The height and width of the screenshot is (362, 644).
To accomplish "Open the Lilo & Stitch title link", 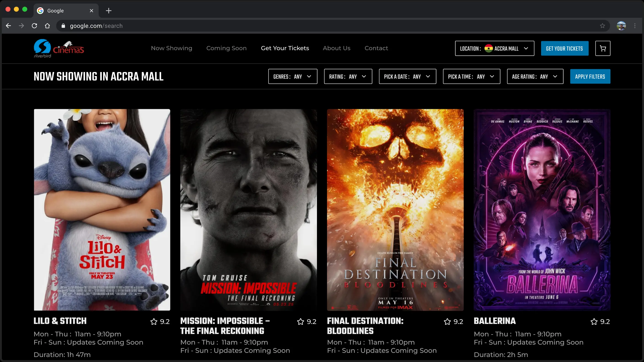I will tap(60, 321).
